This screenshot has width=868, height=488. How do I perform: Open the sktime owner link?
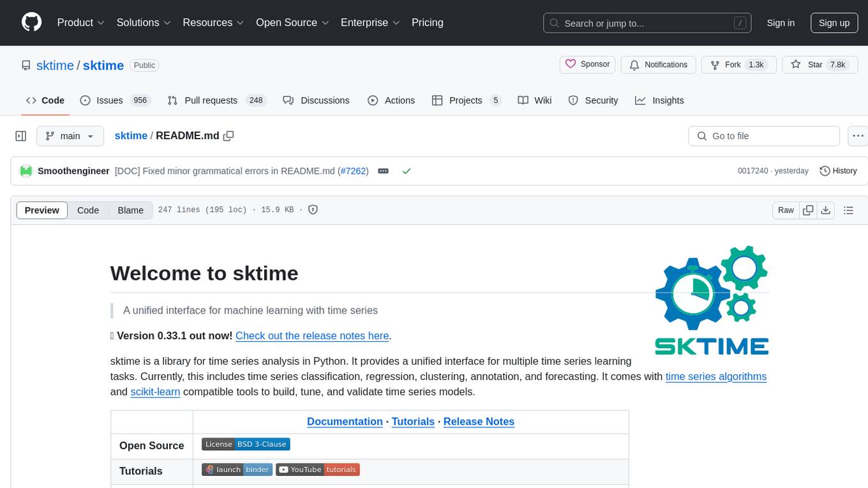[56, 65]
